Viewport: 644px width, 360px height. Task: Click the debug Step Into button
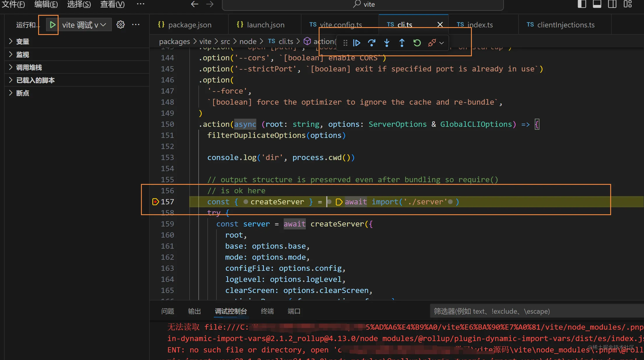click(x=387, y=43)
